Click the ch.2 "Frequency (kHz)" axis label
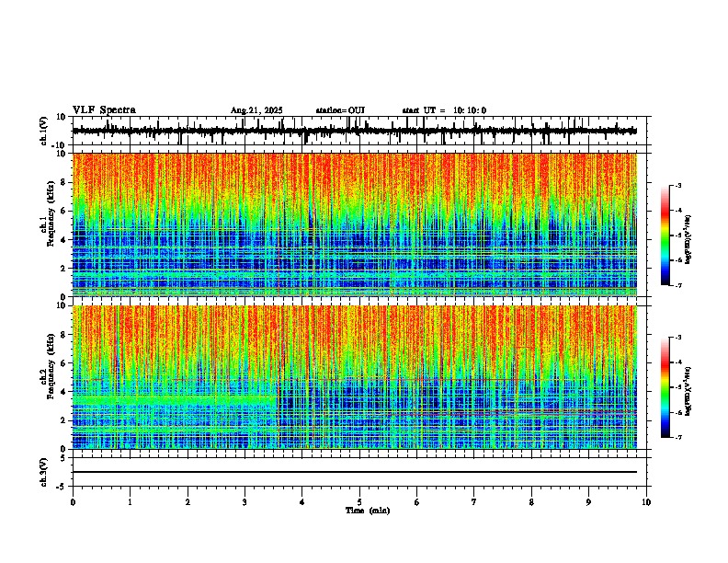Viewport: 728px width, 563px height. click(x=51, y=366)
